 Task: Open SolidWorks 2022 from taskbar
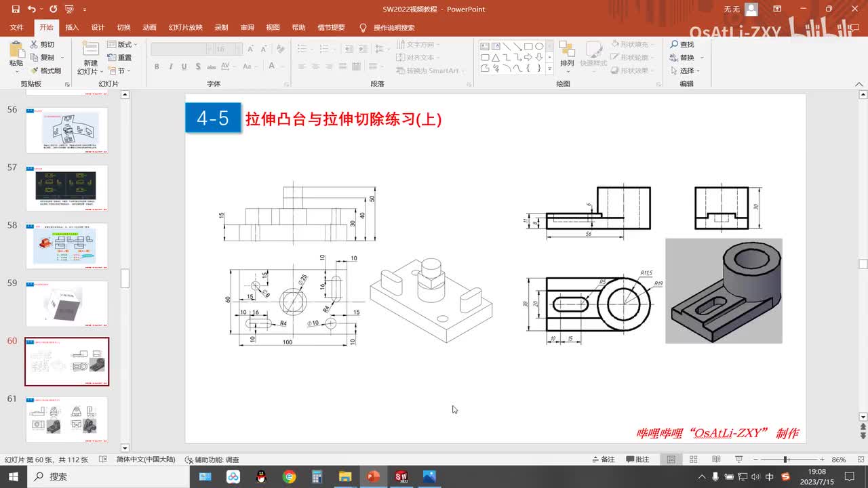(401, 476)
